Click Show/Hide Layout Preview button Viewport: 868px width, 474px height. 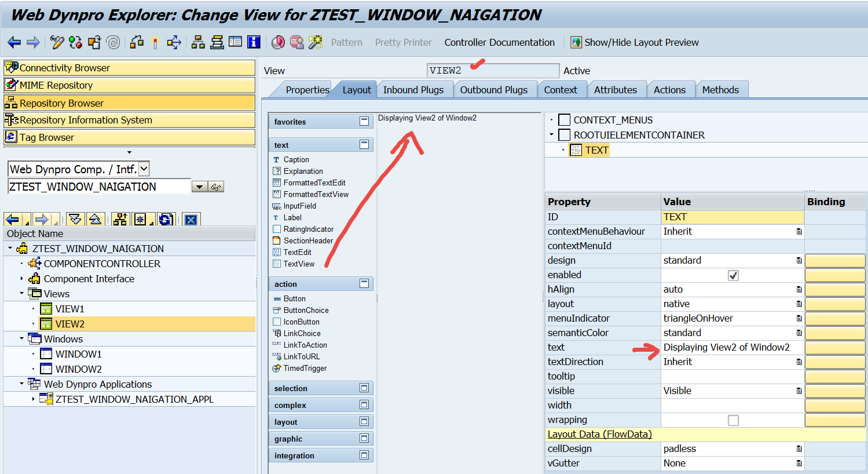tap(635, 42)
